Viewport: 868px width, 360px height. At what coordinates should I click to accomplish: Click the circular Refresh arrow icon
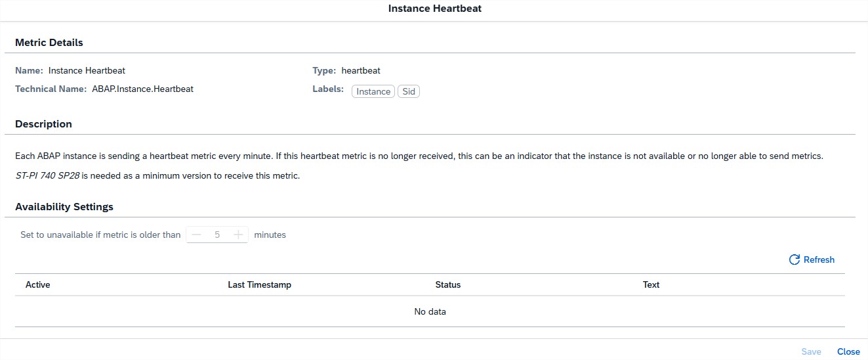tap(794, 259)
